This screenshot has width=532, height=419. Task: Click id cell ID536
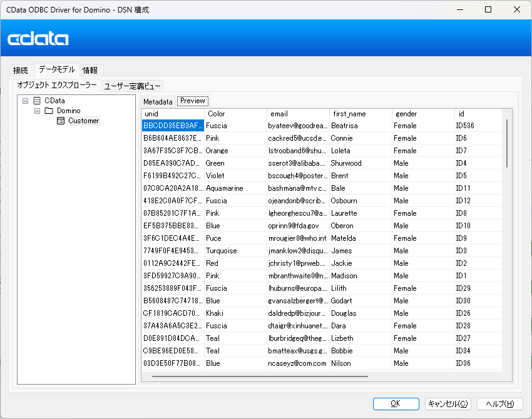pos(478,126)
